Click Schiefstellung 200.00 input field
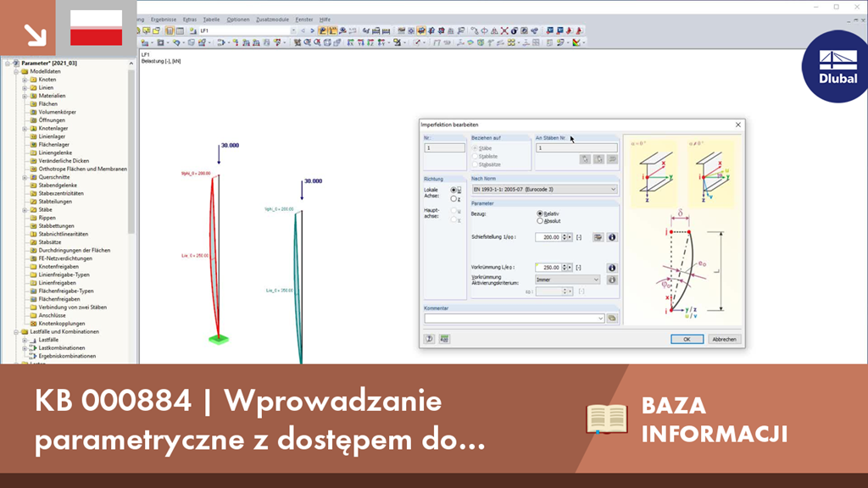Viewport: 868px width, 488px height. click(x=548, y=237)
